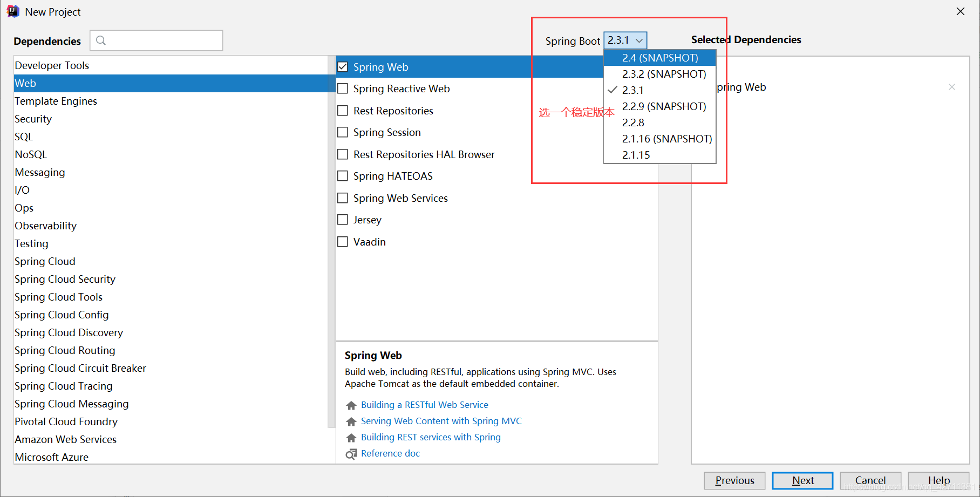Close the New Project dialog
Screen dimensions: 980x497
pyautogui.click(x=961, y=11)
